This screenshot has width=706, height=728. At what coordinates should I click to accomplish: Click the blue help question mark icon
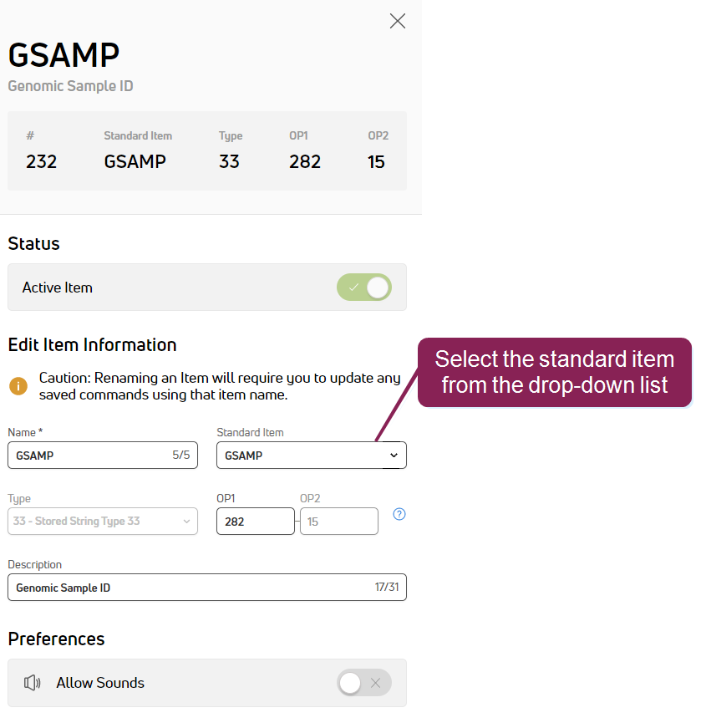click(399, 514)
